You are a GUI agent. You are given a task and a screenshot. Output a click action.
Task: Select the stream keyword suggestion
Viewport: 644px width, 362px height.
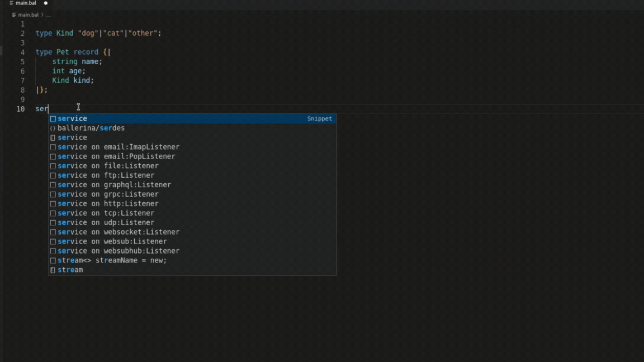click(192, 270)
